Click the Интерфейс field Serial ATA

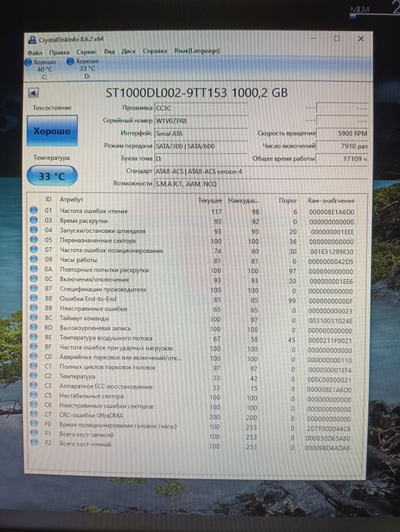pyautogui.click(x=201, y=133)
